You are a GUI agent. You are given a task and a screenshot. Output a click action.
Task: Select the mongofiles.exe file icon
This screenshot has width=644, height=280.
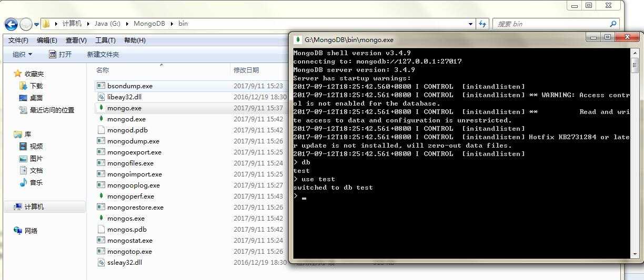click(102, 163)
